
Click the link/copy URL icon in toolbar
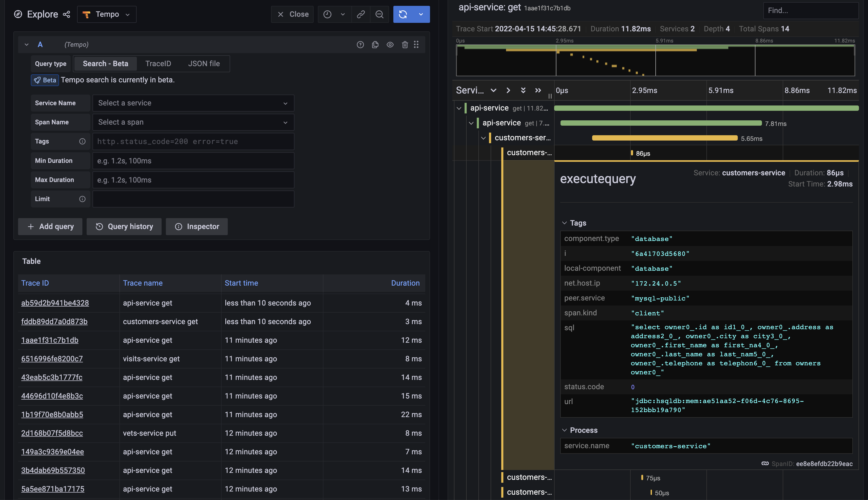tap(361, 14)
